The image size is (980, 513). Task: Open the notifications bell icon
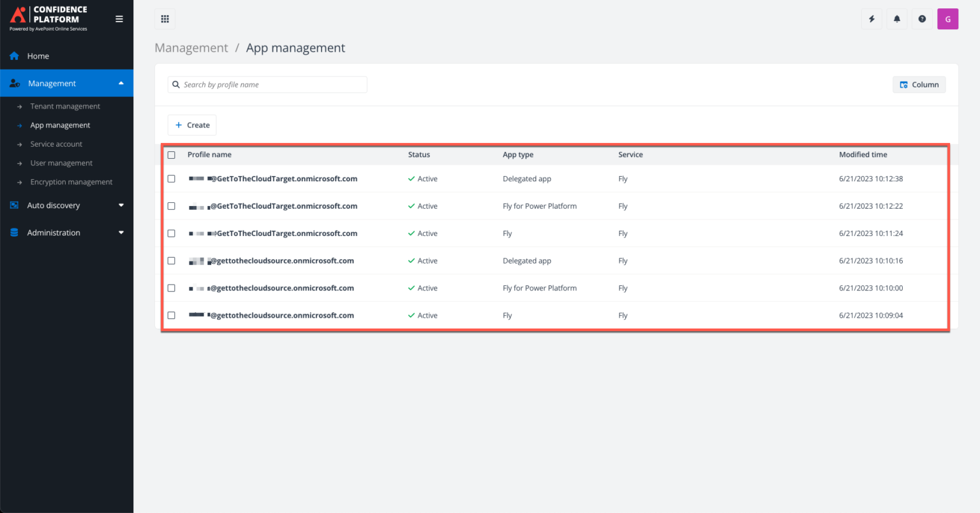pyautogui.click(x=896, y=19)
